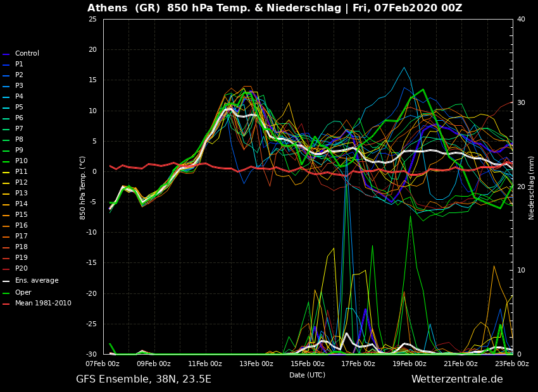Select the -10 tick on the temperature axis
The width and height of the screenshot is (538, 392).
(x=91, y=232)
